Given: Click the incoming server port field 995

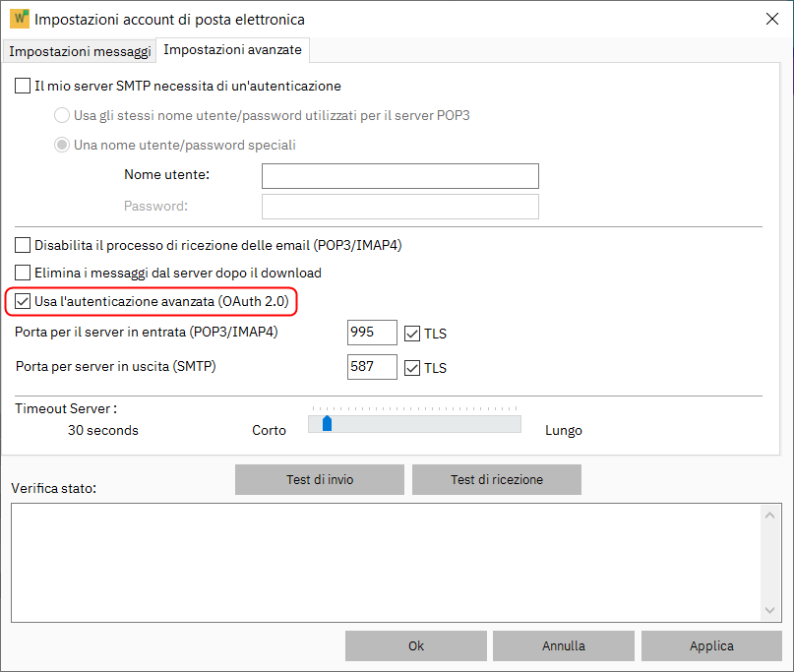Looking at the screenshot, I should click(372, 333).
